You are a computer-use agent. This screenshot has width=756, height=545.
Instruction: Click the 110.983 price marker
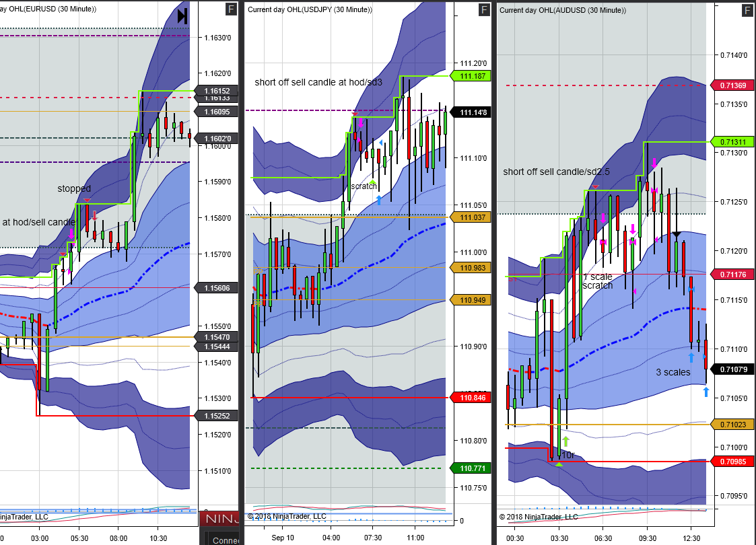[471, 267]
